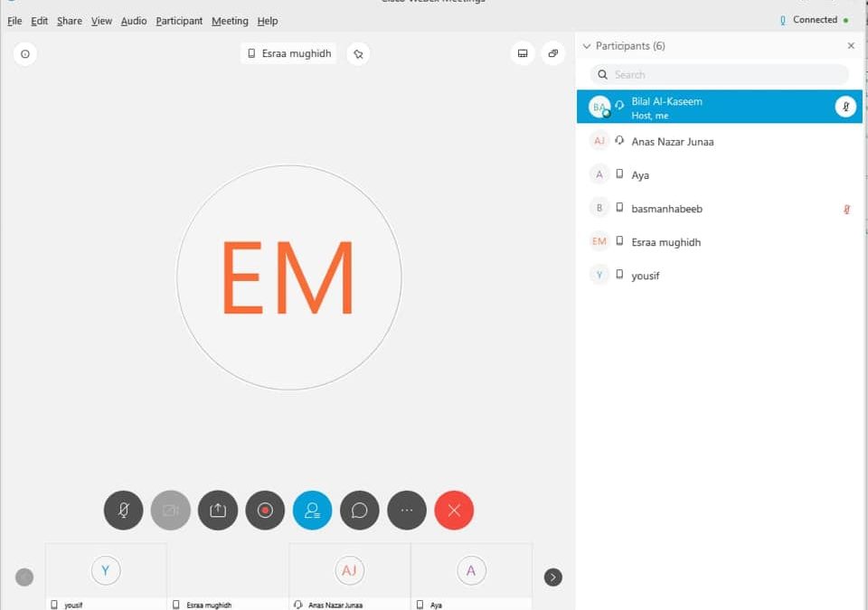Show previous thumbnails with left arrow

[24, 577]
